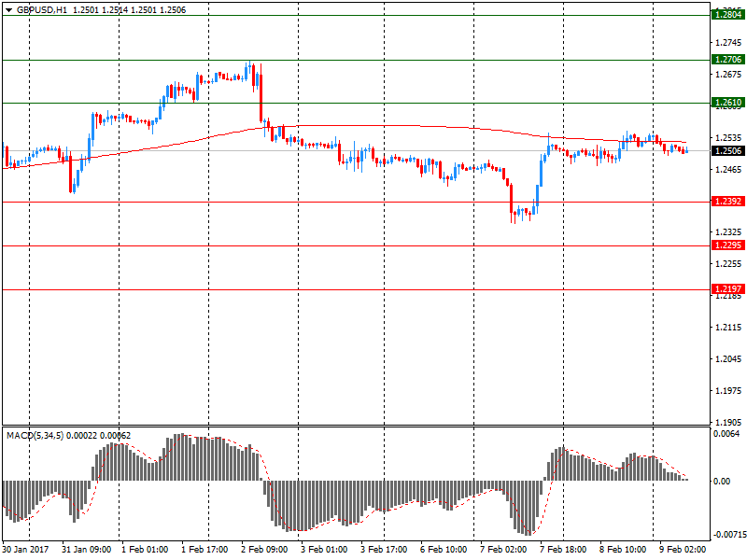Select the 1.2745 price scale value

[x=728, y=43]
